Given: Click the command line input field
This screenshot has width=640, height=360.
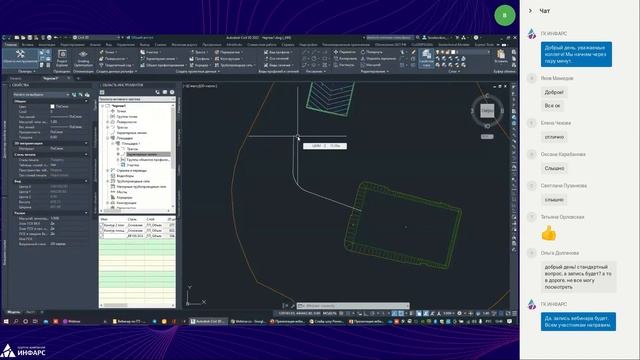Looking at the screenshot, I should (354, 305).
